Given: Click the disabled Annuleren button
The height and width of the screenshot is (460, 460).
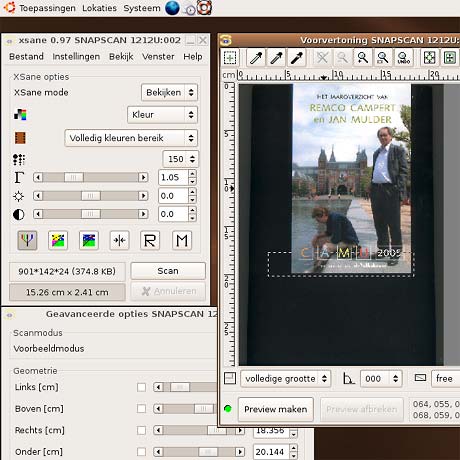Looking at the screenshot, I should pos(168,291).
